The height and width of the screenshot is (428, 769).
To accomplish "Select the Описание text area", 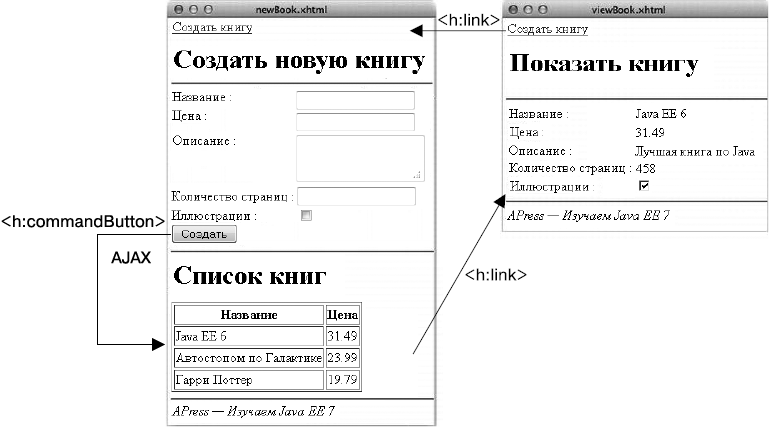I will click(x=359, y=158).
